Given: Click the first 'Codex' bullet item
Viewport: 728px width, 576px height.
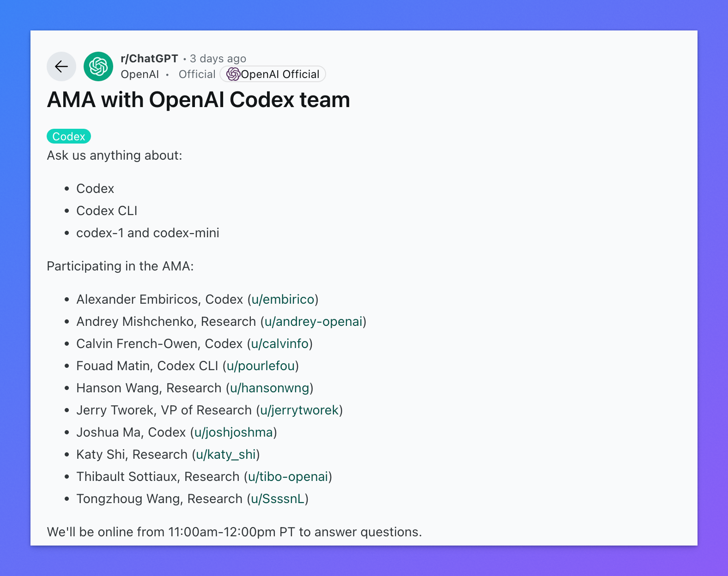Looking at the screenshot, I should click(95, 189).
